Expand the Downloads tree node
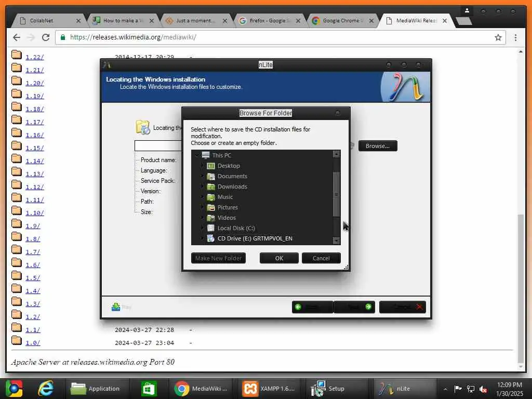This screenshot has height=399, width=532. tap(202, 187)
